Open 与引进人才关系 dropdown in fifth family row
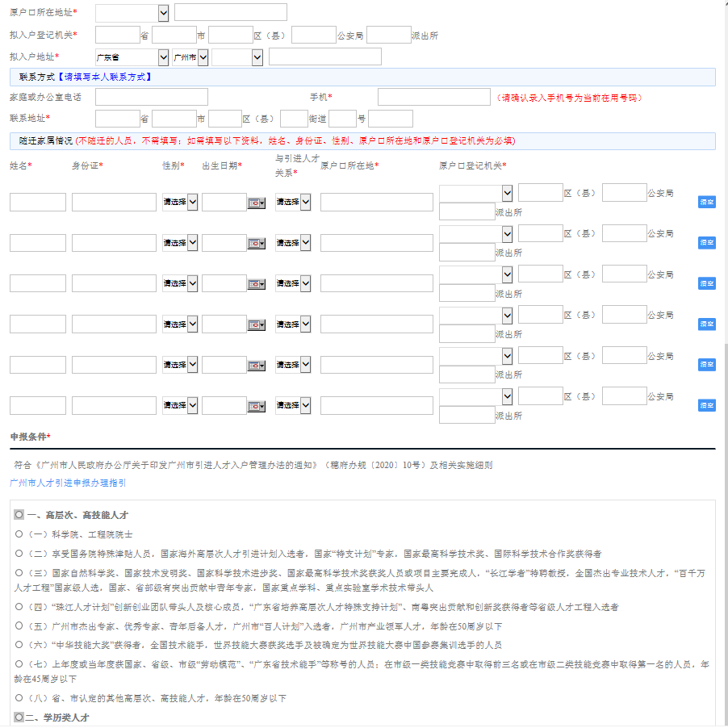The width and height of the screenshot is (728, 728). [293, 365]
